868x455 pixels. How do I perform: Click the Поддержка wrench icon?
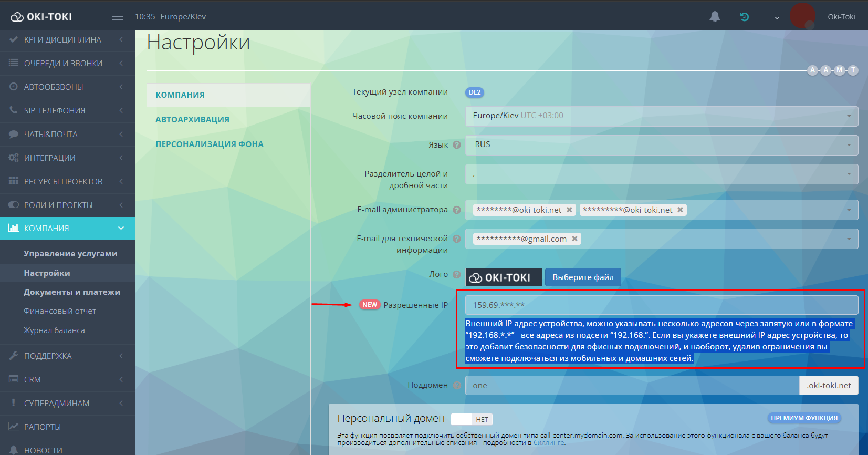[x=14, y=356]
